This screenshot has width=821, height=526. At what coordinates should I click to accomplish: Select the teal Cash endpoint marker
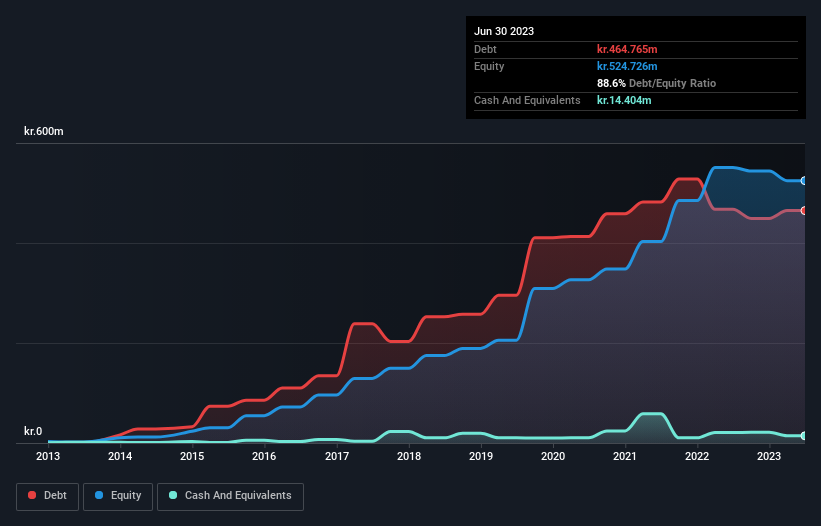(x=804, y=435)
